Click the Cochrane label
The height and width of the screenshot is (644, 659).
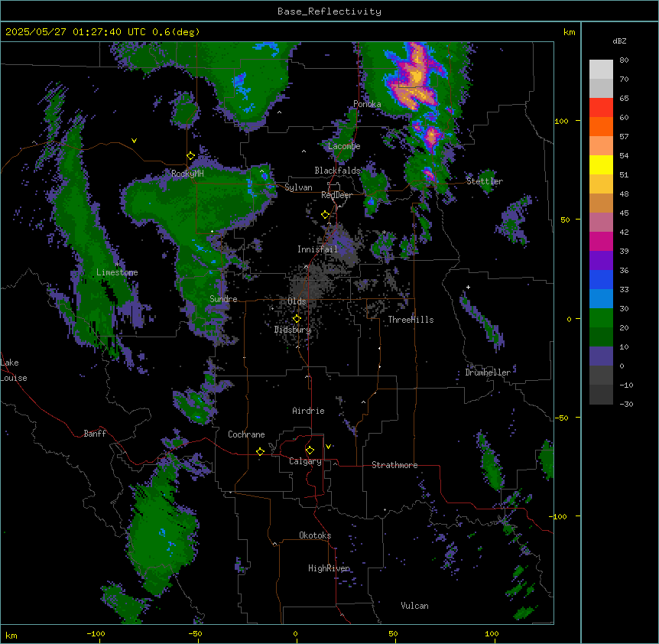click(x=246, y=434)
